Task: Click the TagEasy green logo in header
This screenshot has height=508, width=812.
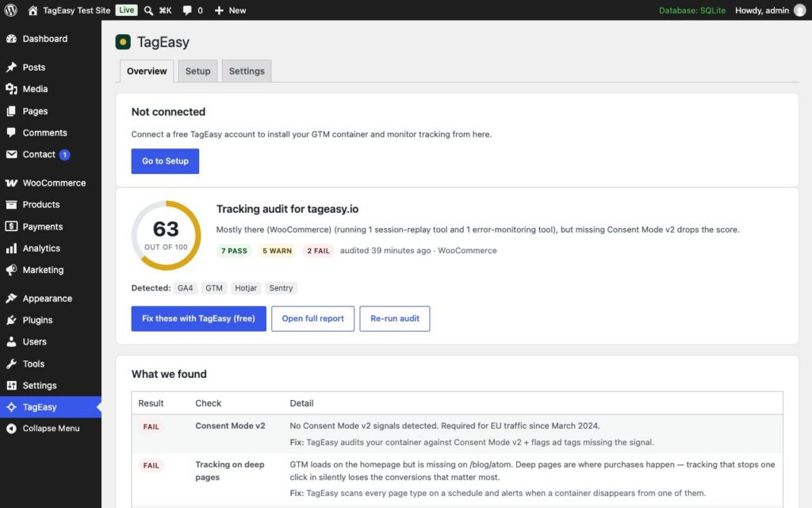Action: coord(123,42)
